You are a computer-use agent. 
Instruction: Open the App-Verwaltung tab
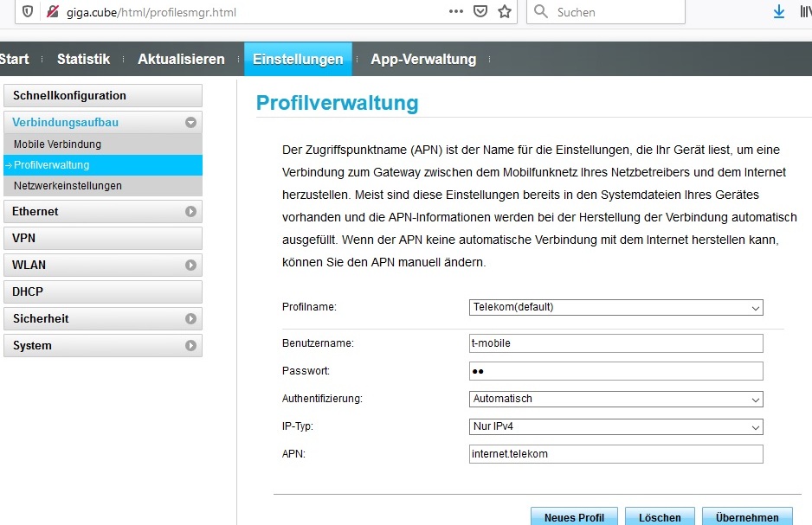click(x=423, y=60)
